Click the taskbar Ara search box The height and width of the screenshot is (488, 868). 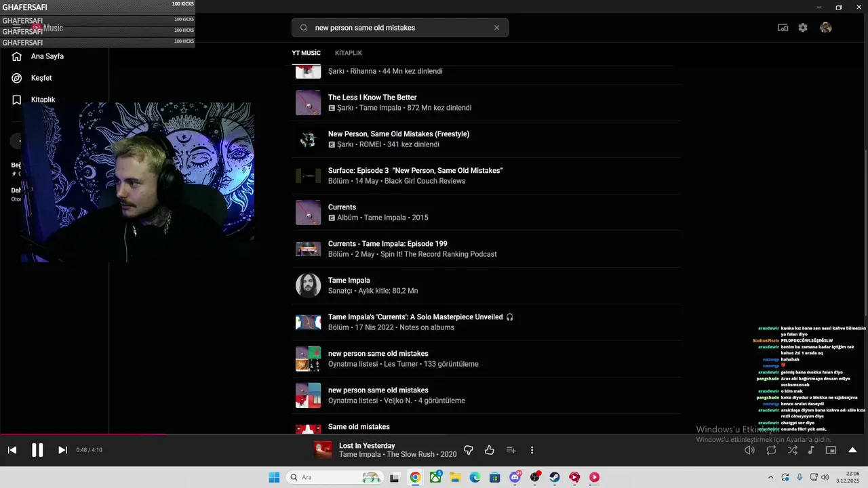coord(335,477)
